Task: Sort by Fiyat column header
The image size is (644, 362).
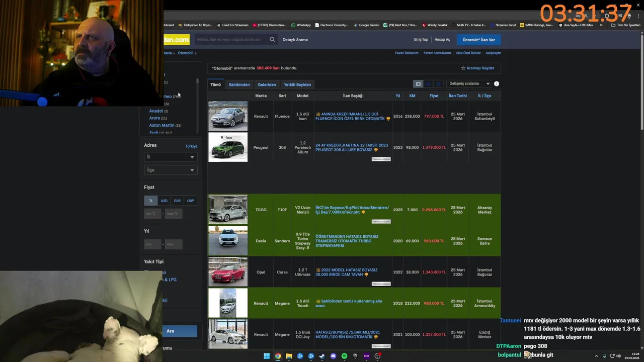Action: click(434, 96)
